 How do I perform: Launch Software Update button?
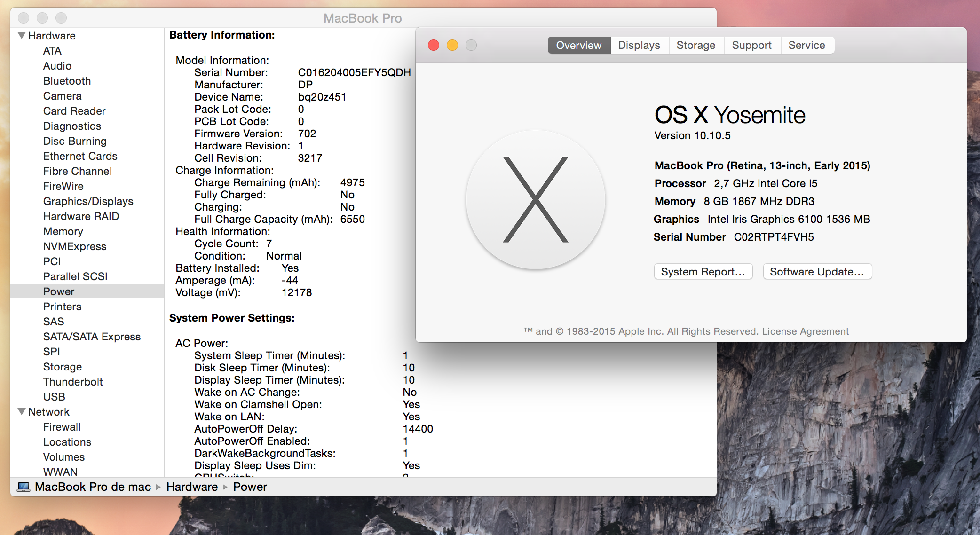[x=817, y=272]
